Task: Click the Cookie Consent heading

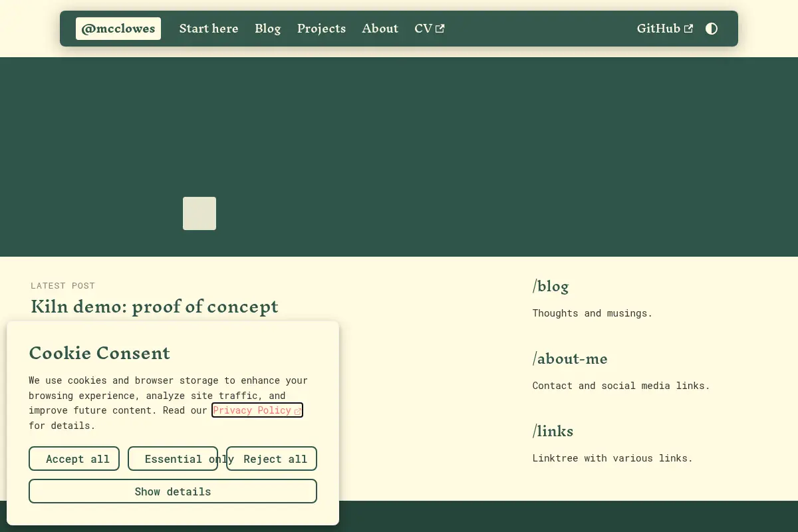Action: click(x=99, y=352)
